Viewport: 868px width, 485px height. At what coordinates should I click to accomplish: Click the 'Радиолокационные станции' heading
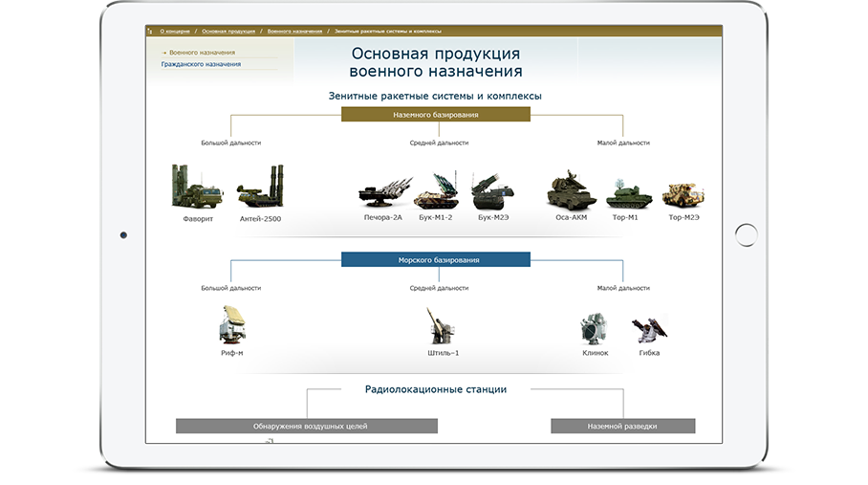pos(436,389)
